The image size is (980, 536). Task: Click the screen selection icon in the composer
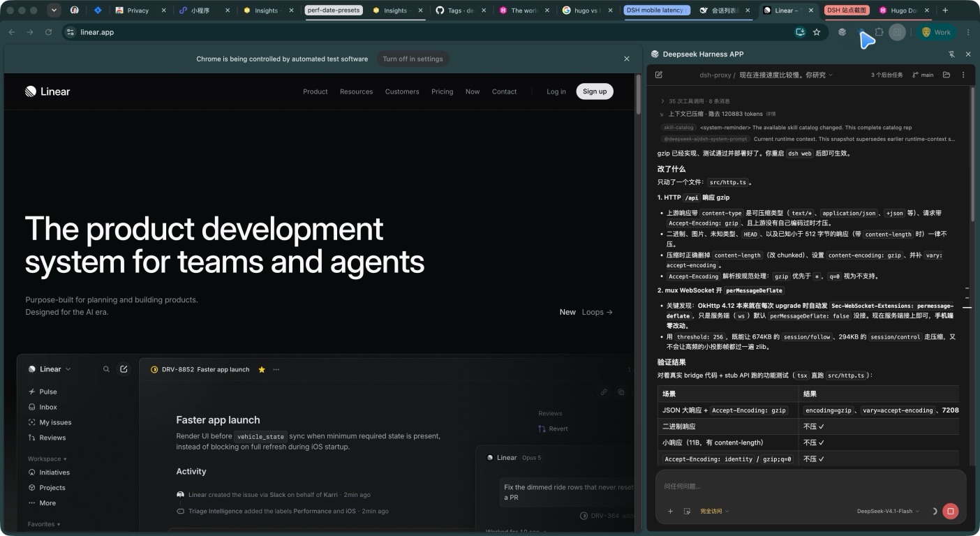click(x=687, y=511)
